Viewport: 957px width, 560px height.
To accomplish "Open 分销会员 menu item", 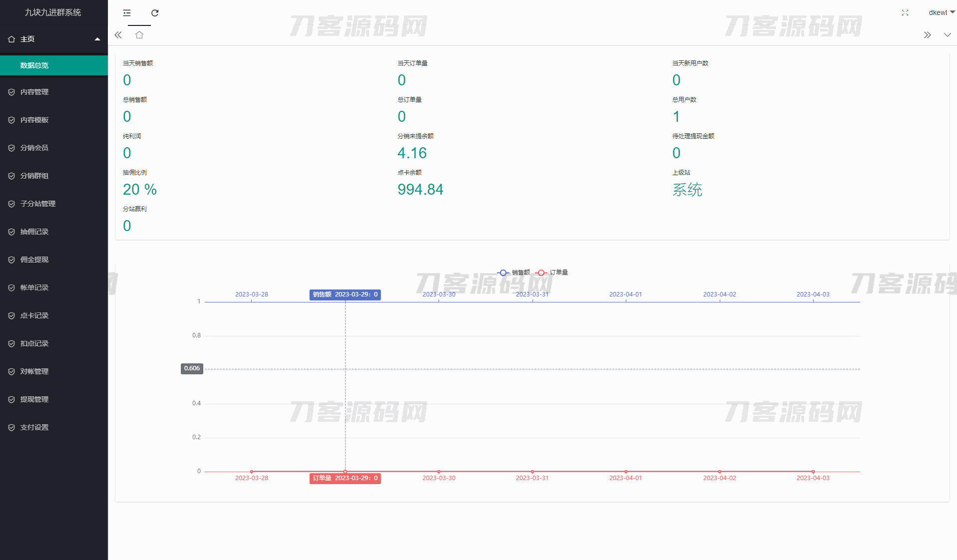I will (x=34, y=148).
